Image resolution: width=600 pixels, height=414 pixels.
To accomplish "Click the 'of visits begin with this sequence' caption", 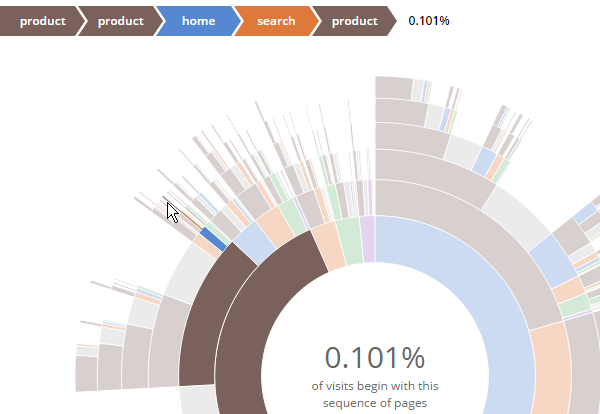I will [x=375, y=394].
